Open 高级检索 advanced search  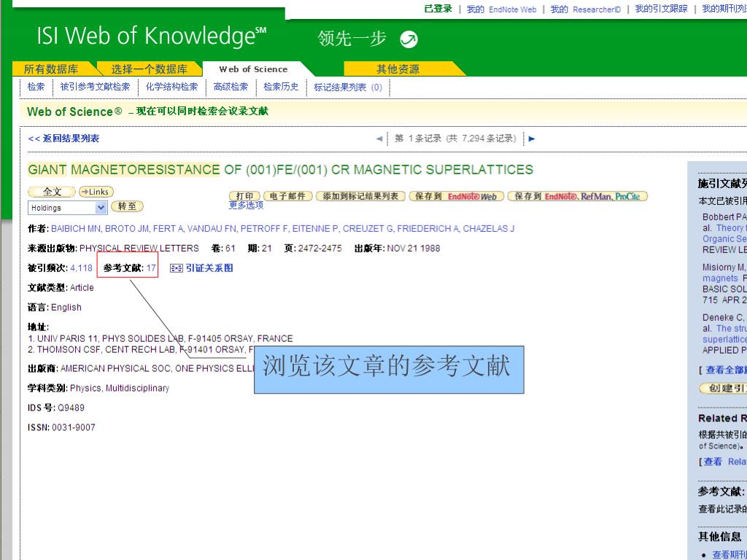[x=231, y=87]
